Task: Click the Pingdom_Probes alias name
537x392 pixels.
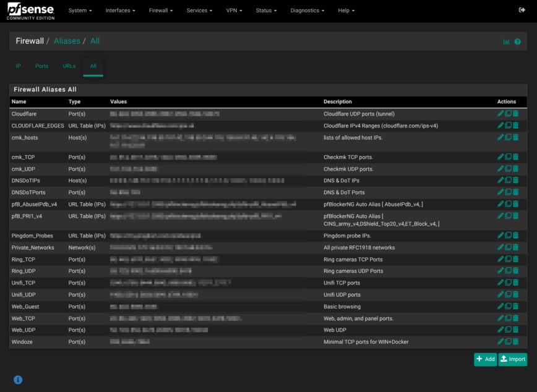Action: [x=32, y=236]
